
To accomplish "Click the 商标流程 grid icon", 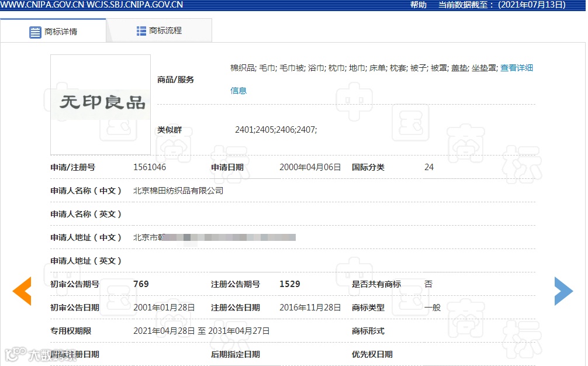I will click(x=141, y=31).
